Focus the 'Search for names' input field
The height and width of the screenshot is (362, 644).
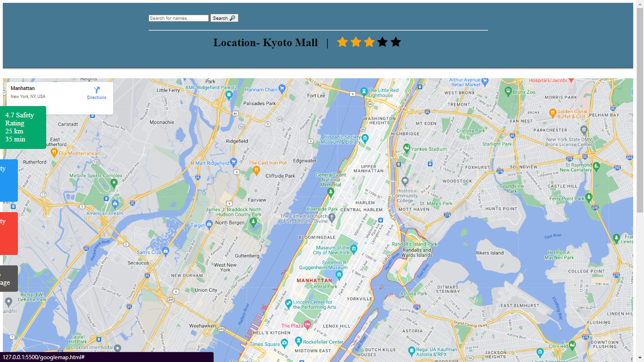point(179,18)
